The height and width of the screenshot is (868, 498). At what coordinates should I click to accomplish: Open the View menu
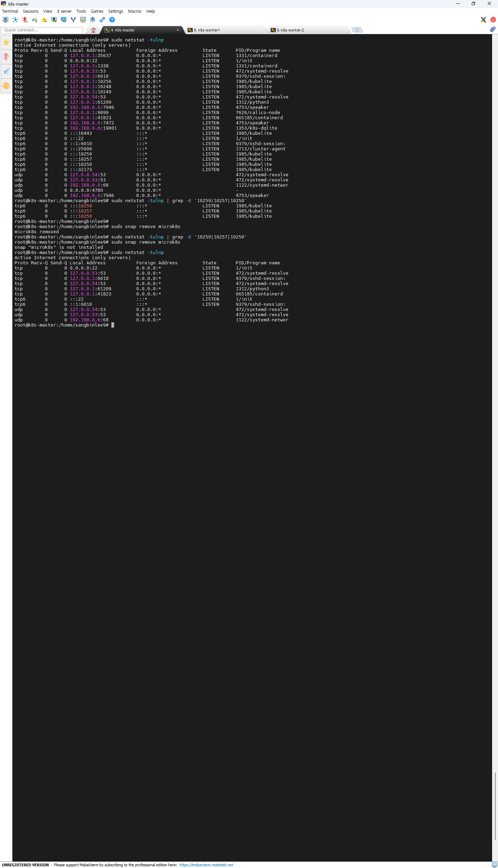[x=48, y=11]
